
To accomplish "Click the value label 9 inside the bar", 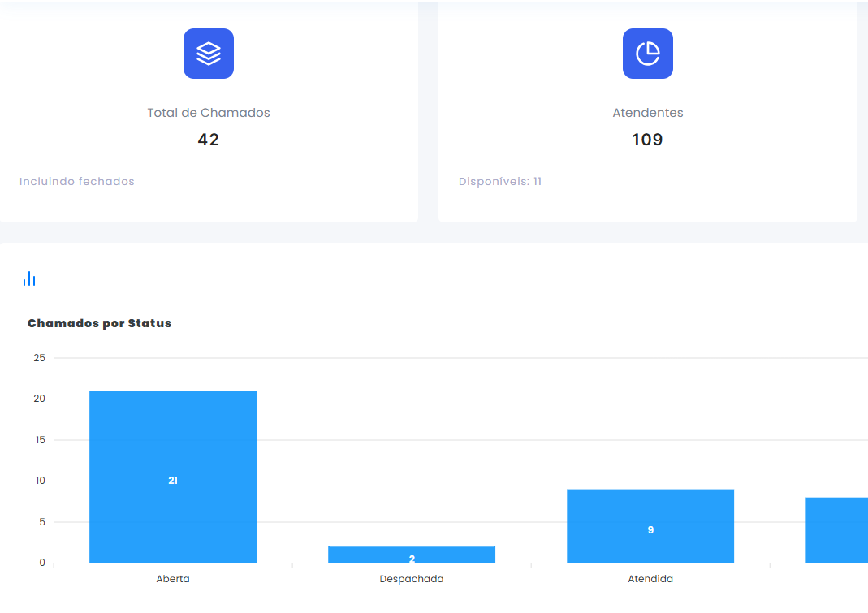I will (x=650, y=530).
